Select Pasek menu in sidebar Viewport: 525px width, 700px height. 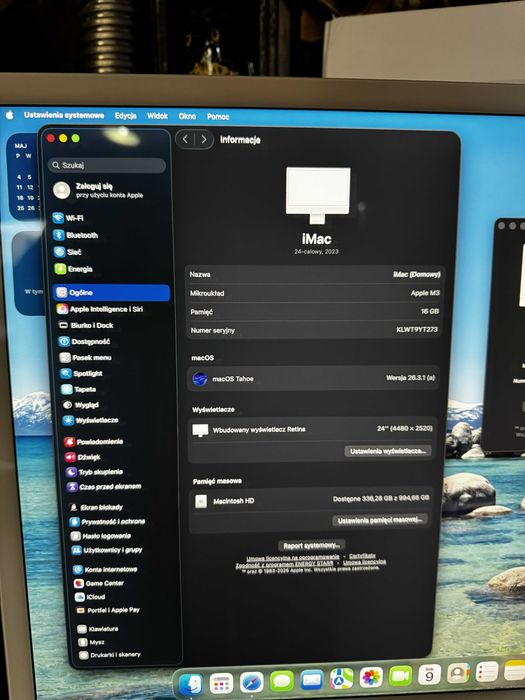pos(86,358)
